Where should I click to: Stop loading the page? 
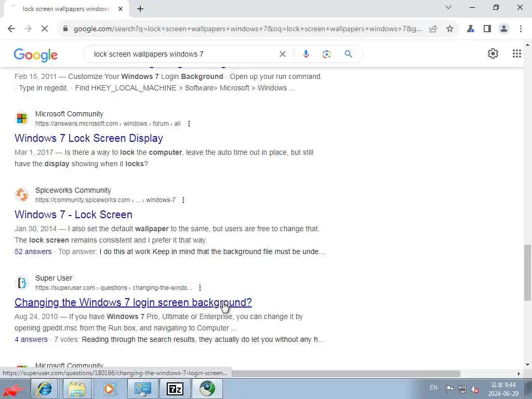[45, 29]
